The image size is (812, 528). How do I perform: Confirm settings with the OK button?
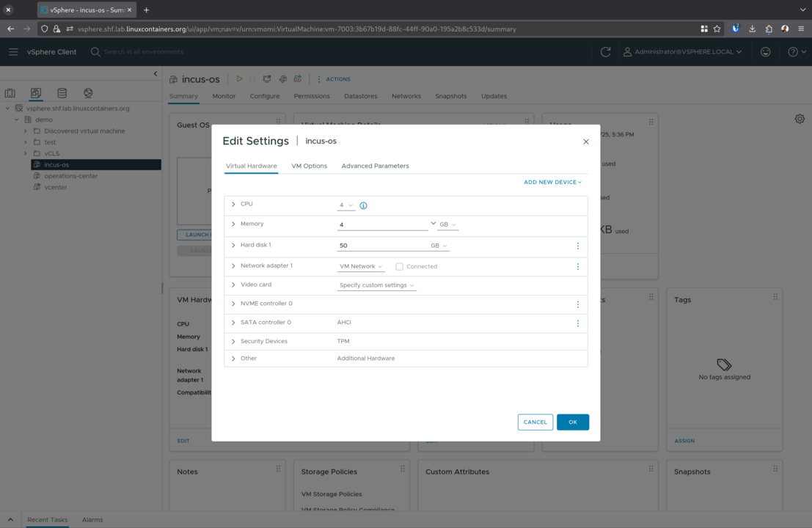(572, 422)
